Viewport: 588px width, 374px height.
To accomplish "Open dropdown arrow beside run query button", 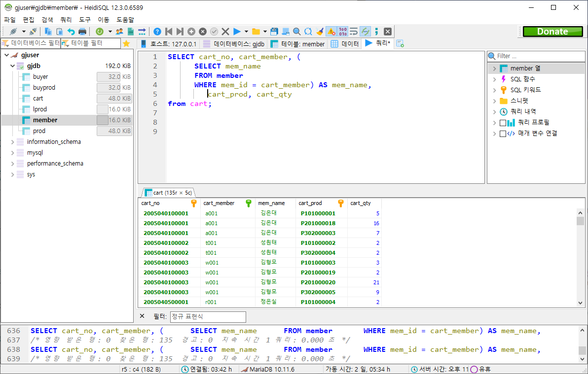I will [x=246, y=32].
